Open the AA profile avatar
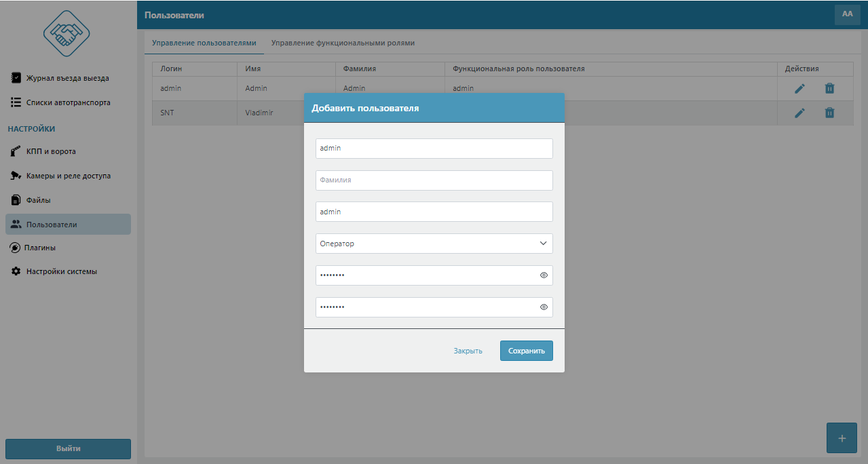The width and height of the screenshot is (868, 464). coord(847,14)
